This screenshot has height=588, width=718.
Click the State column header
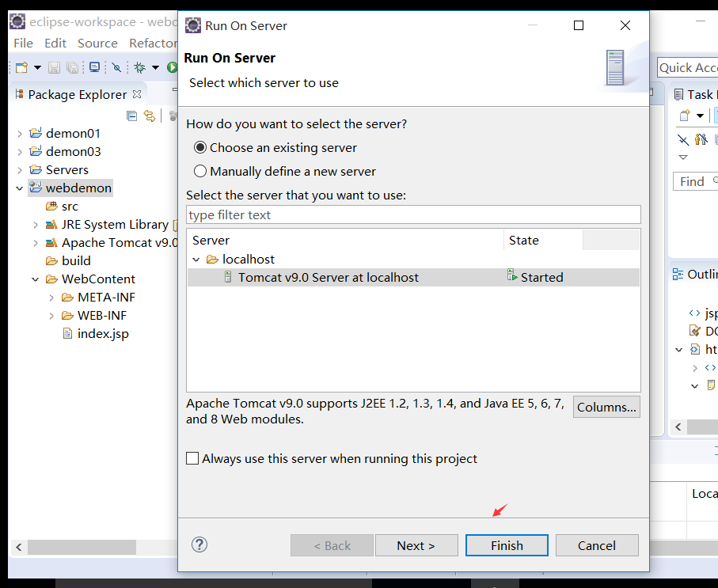point(544,241)
